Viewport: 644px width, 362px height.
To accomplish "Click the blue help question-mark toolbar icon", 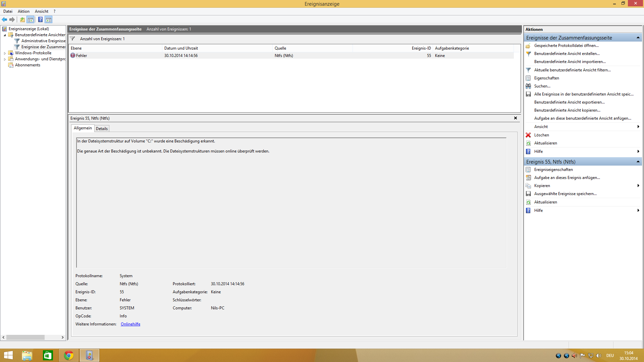I will click(x=40, y=20).
